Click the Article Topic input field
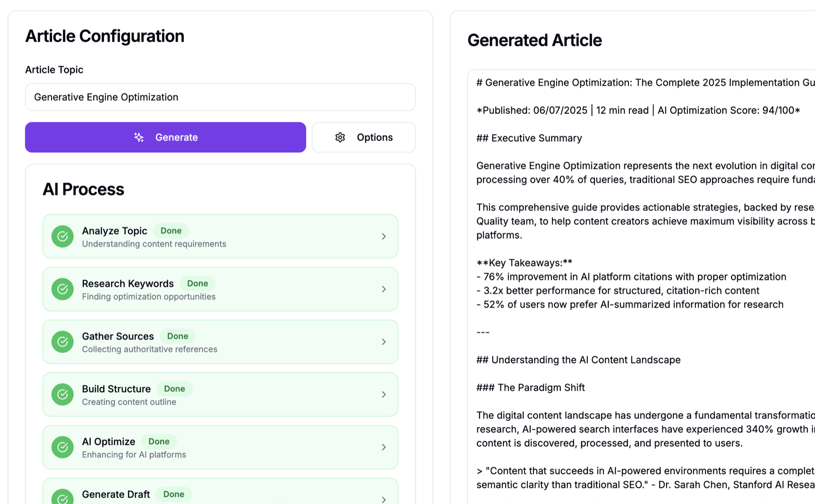 220,97
